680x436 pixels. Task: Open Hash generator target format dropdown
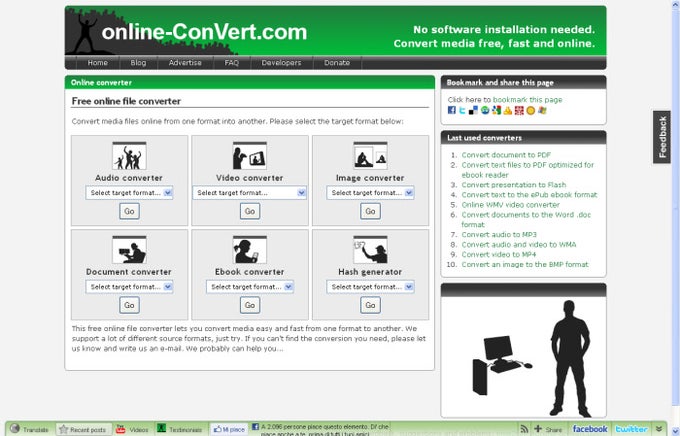pyautogui.click(x=370, y=287)
